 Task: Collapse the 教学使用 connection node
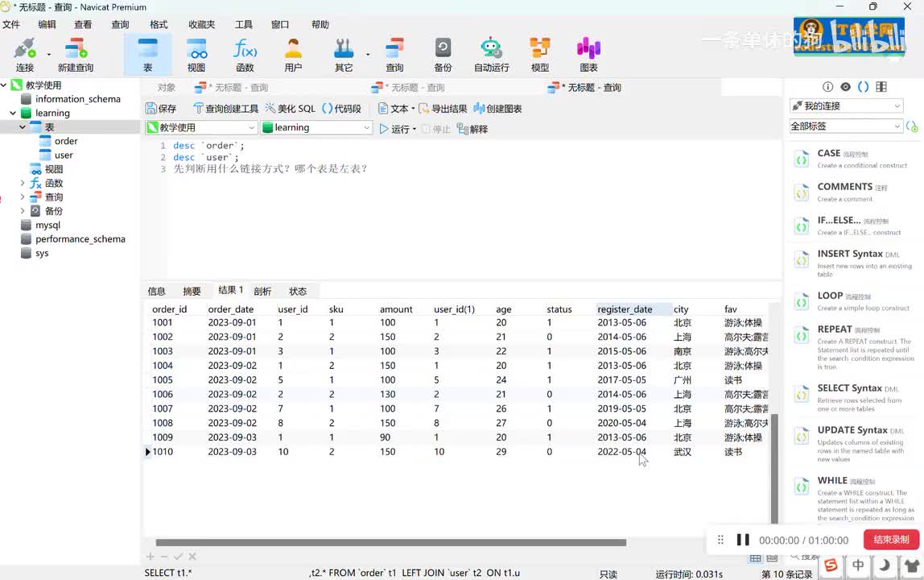[3, 85]
